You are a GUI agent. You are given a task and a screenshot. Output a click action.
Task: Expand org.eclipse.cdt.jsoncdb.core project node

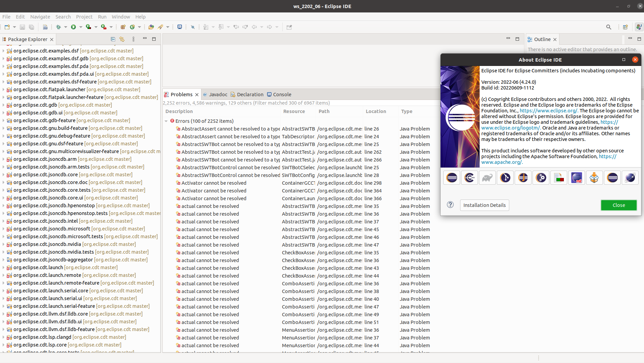pos(3,175)
